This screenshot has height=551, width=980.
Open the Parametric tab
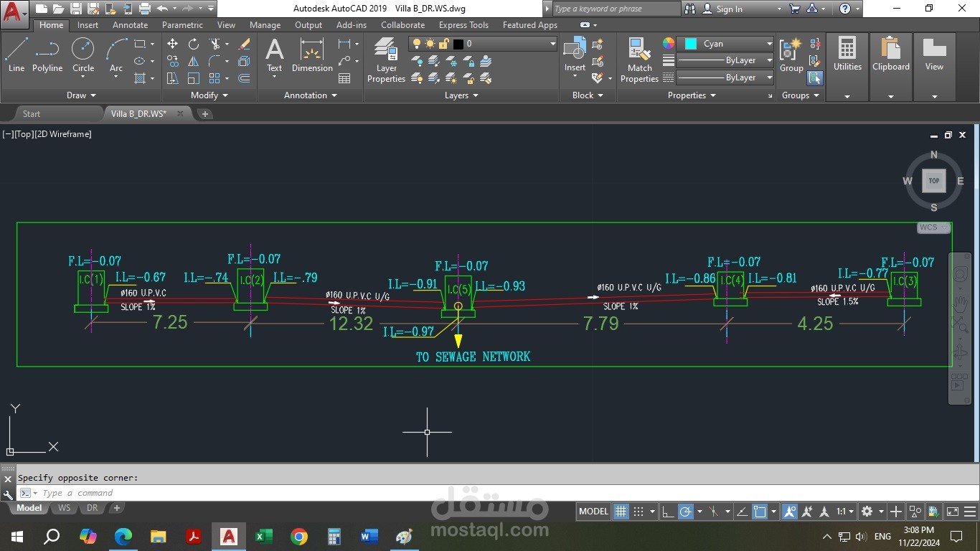tap(182, 25)
